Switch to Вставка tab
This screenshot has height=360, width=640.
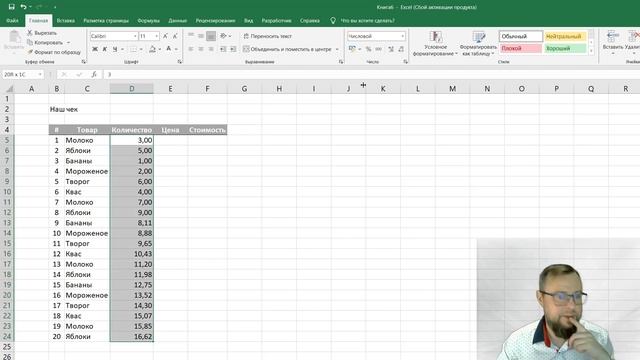click(x=66, y=20)
